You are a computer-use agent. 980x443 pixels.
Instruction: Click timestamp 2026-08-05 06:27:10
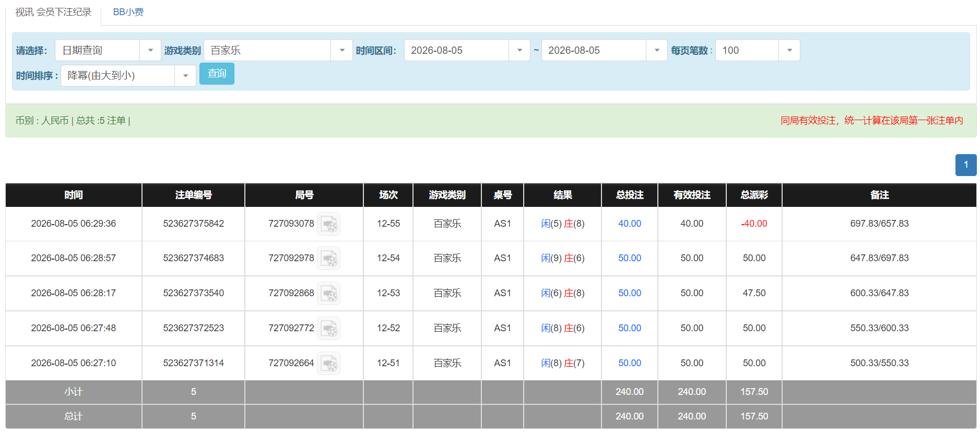74,363
